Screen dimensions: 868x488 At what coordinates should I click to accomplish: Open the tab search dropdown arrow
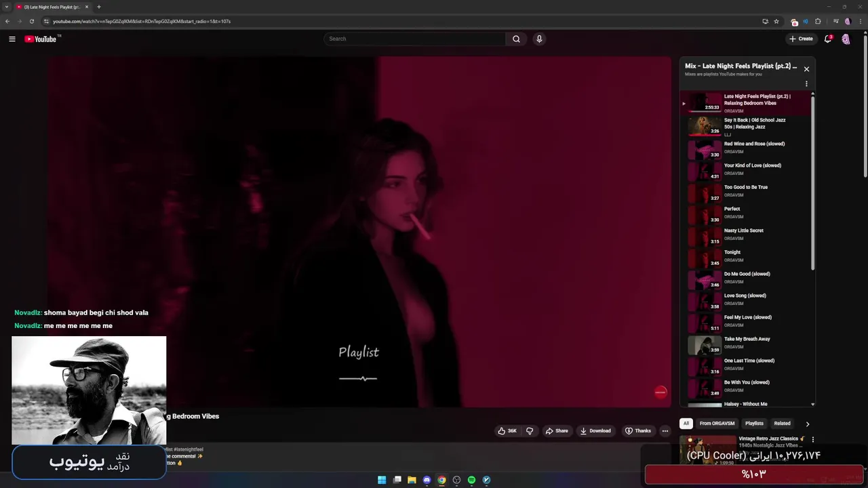point(7,7)
